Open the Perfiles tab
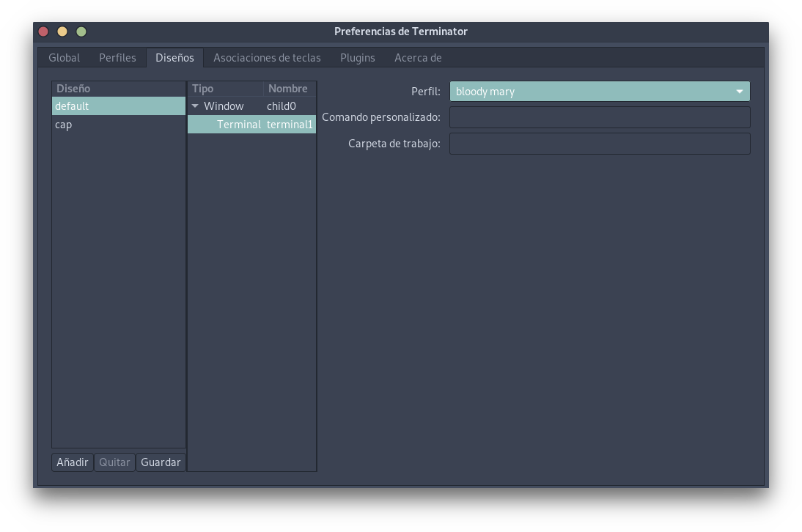Viewport: 802px width, 532px height. point(117,58)
